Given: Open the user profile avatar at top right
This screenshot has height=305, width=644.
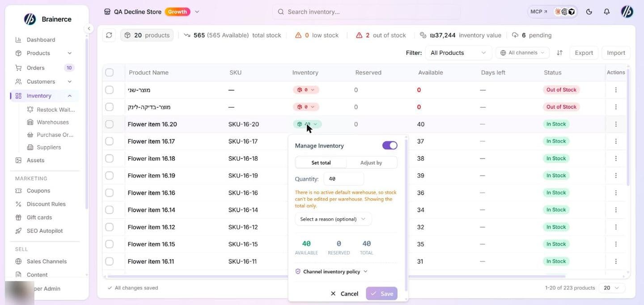Looking at the screenshot, I should pos(627,12).
